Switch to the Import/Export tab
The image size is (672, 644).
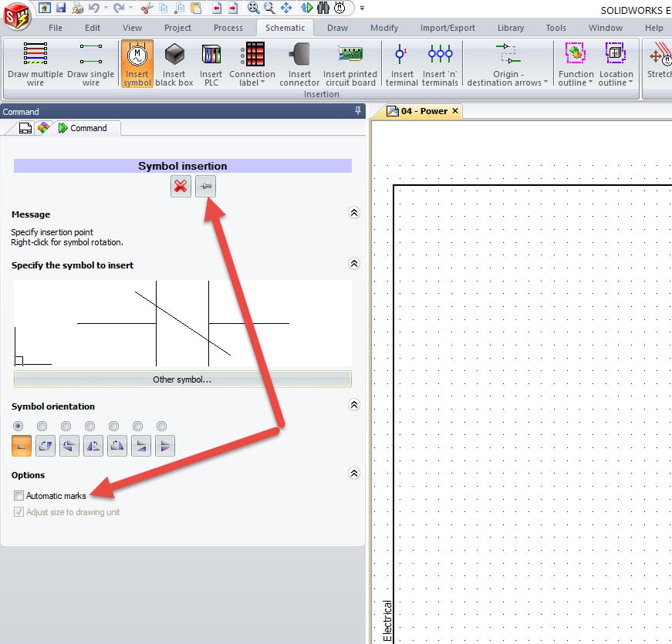tap(447, 28)
